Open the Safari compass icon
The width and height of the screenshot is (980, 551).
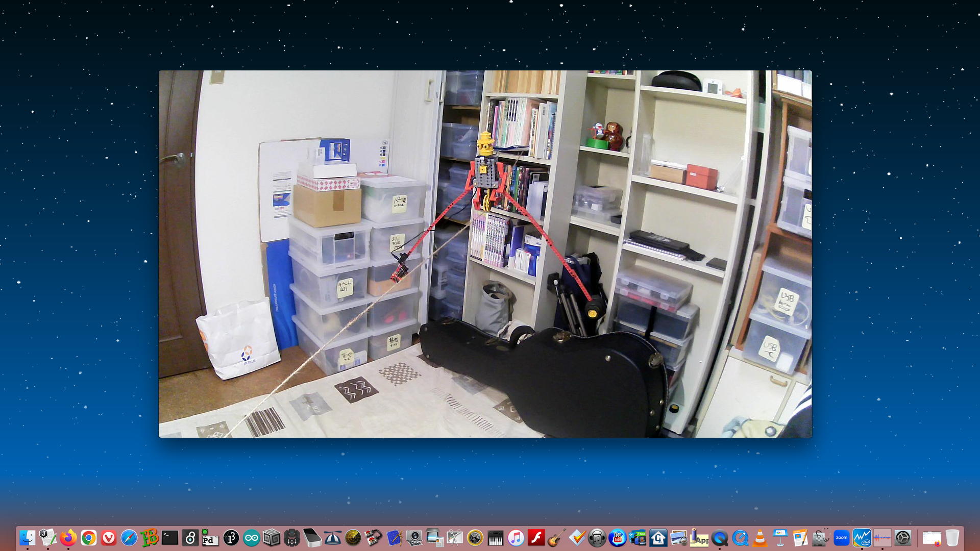coord(129,538)
